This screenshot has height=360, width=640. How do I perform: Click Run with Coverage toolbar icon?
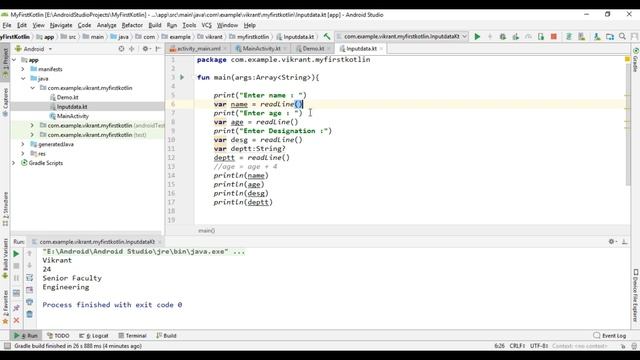516,37
